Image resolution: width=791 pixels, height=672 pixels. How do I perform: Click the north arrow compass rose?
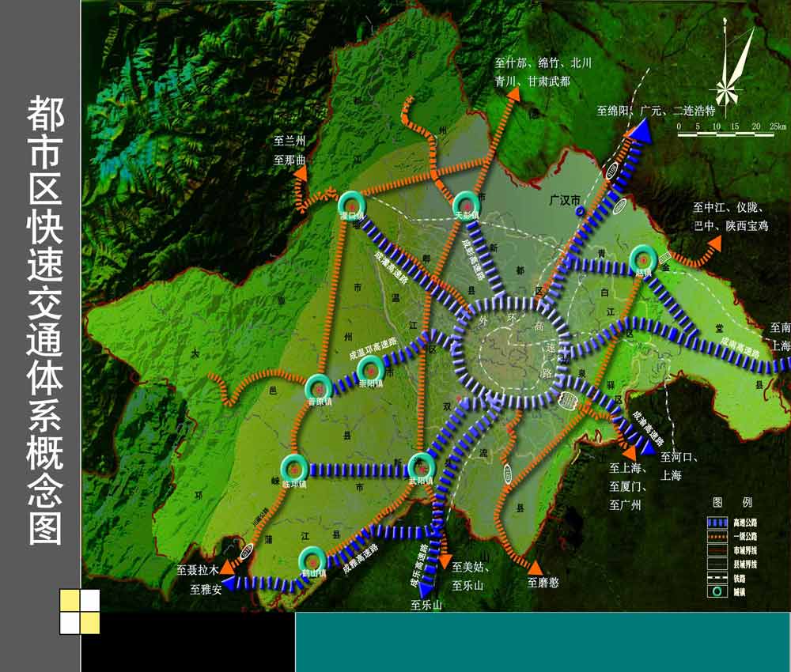(733, 73)
